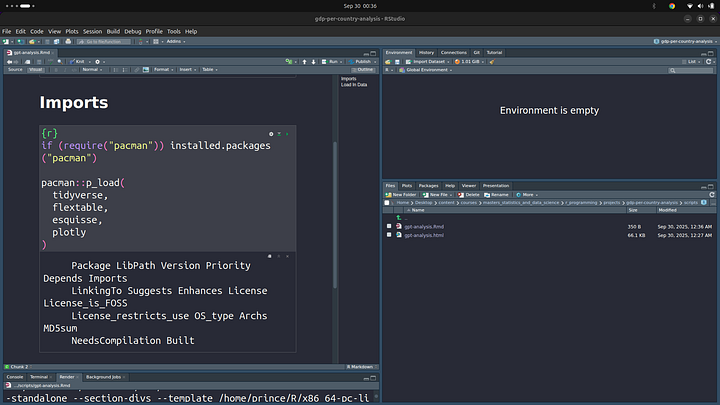The image size is (720, 405).
Task: Check the box for gpt-analysis.html
Action: 389,235
